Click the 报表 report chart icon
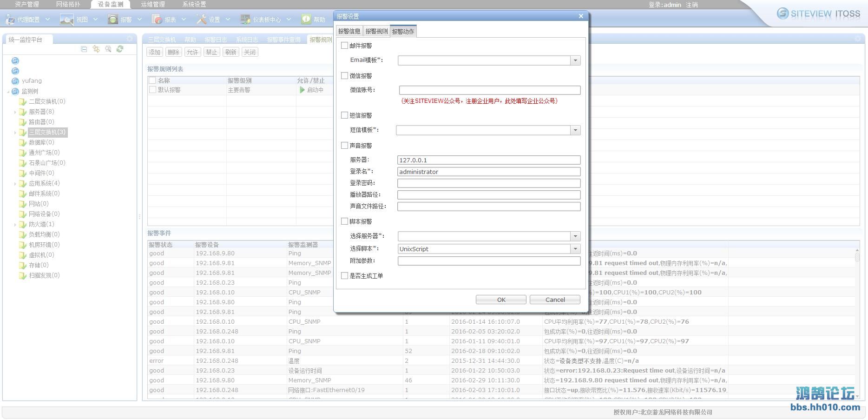The image size is (868, 420). click(x=157, y=20)
